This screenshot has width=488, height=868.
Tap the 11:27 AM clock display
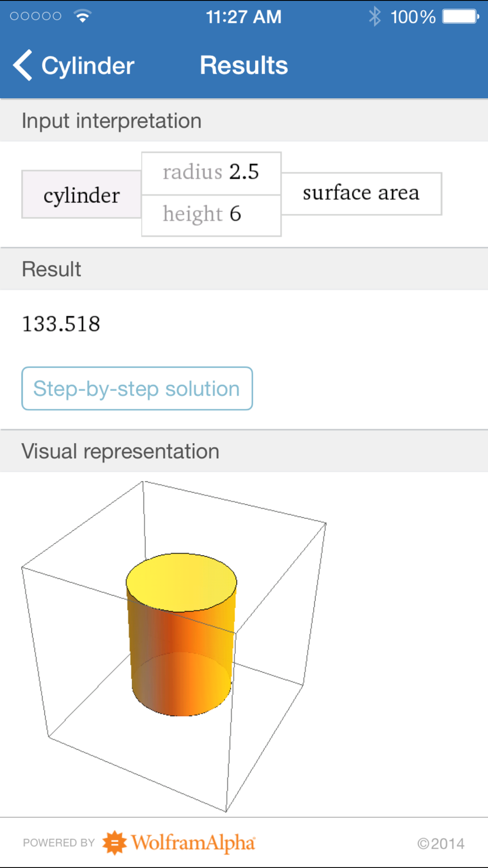[244, 17]
